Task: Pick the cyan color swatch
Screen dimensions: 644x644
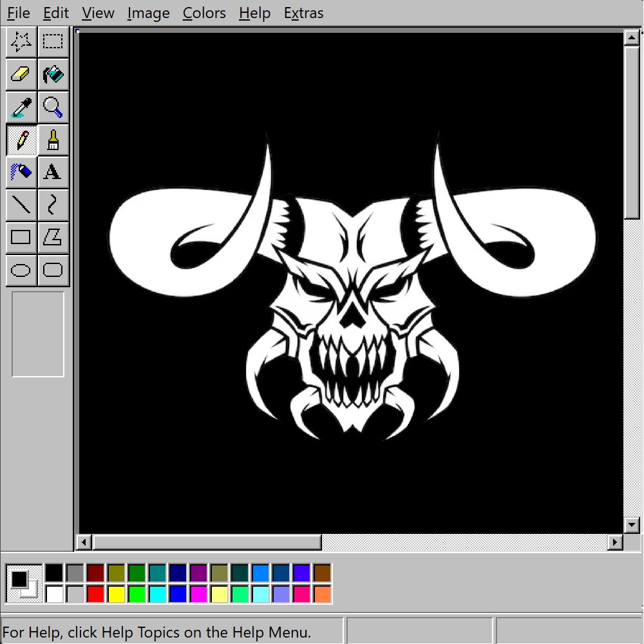Action: coord(157,594)
